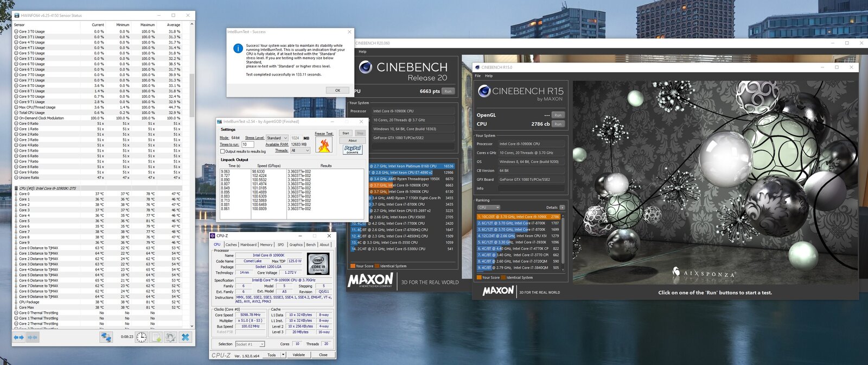Click HWiNFO blue X close-sensors icon
This screenshot has height=365, width=868.
(x=186, y=337)
